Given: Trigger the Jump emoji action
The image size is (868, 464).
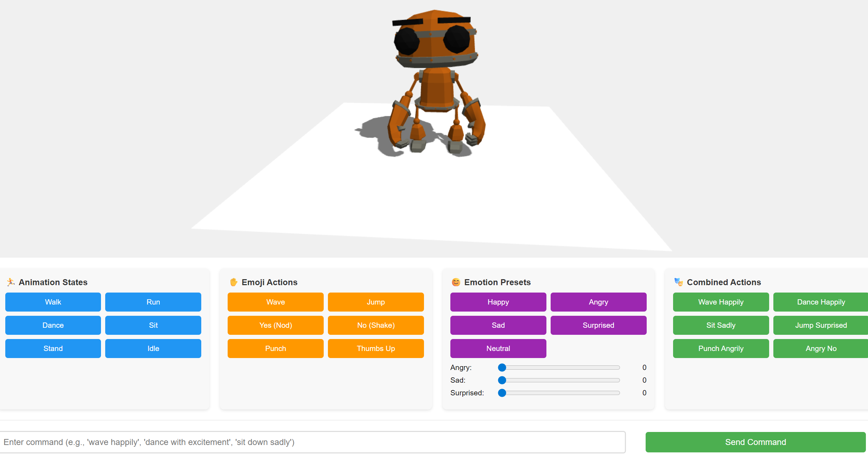Looking at the screenshot, I should pos(376,302).
